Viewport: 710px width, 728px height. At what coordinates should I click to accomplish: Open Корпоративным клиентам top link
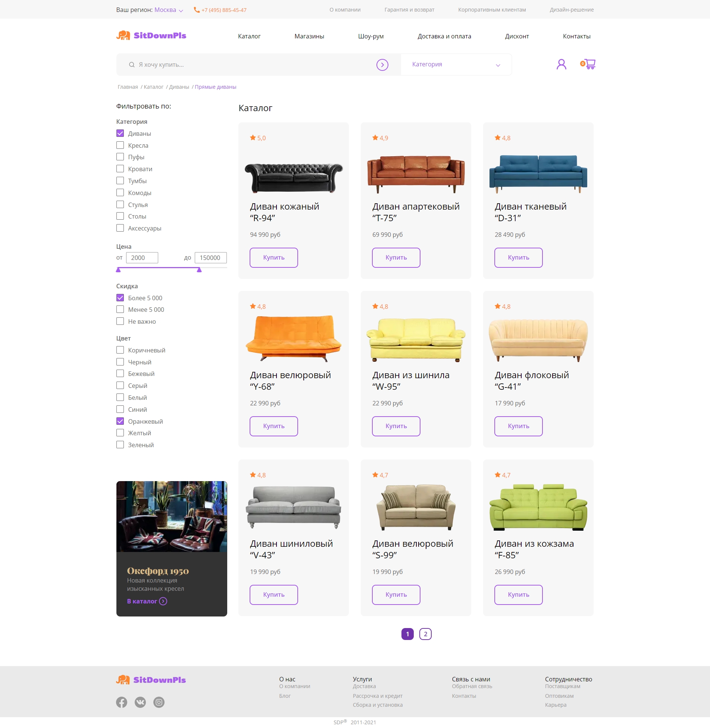(492, 10)
